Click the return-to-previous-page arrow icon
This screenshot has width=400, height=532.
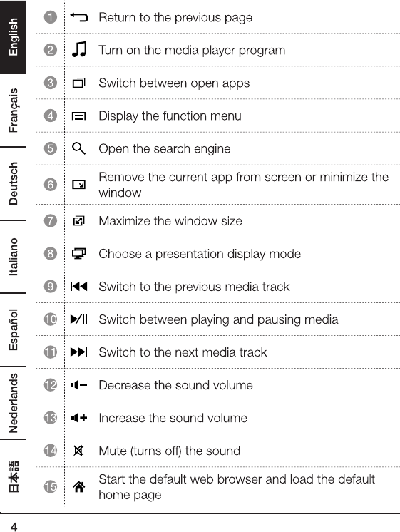coord(78,17)
